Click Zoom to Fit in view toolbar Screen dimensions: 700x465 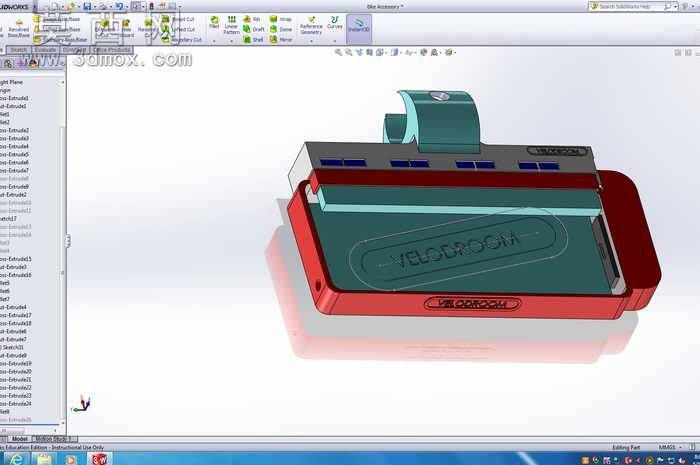pyautogui.click(x=338, y=52)
